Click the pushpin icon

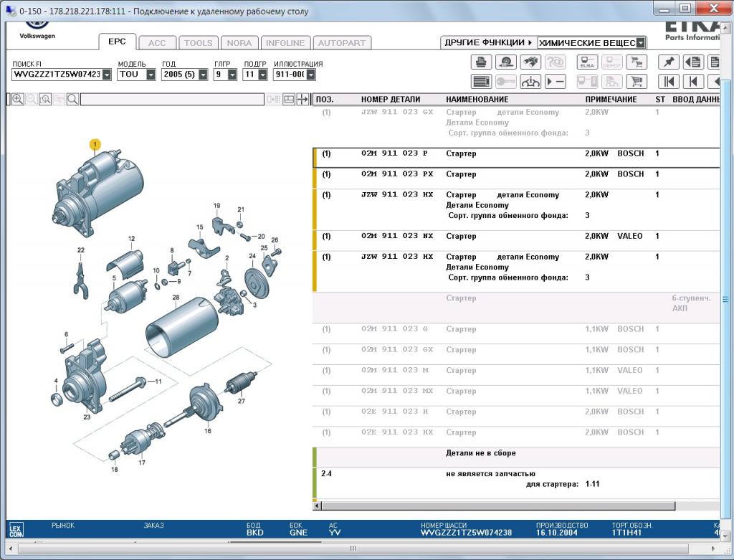(x=669, y=62)
